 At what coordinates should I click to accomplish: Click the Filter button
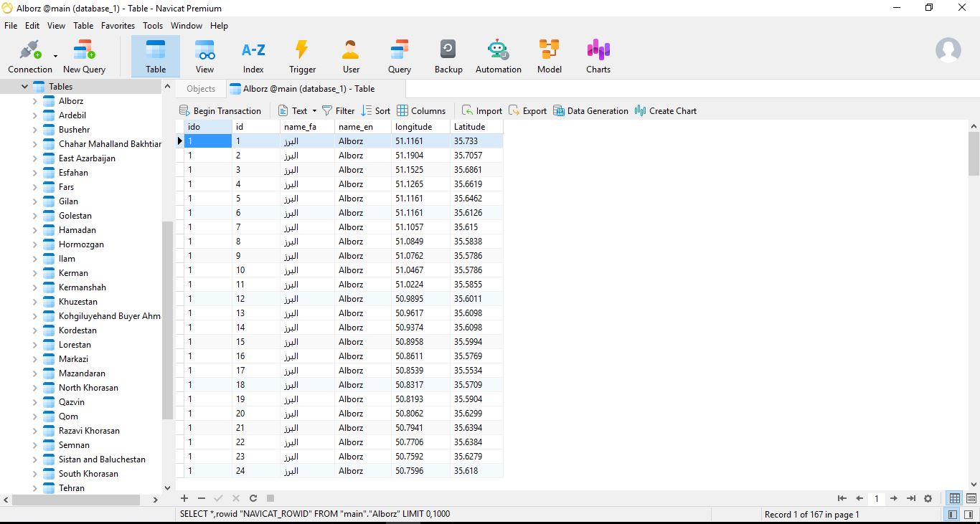pyautogui.click(x=339, y=110)
